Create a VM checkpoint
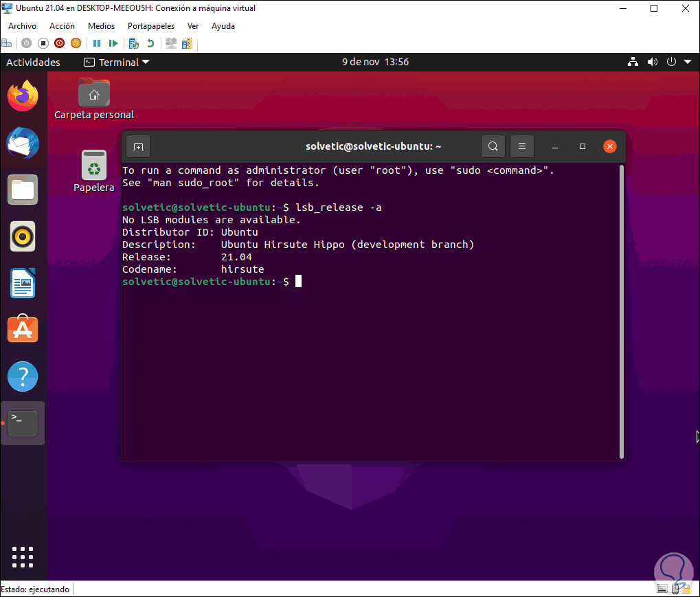Screen dimensions: 700x597 click(x=134, y=43)
